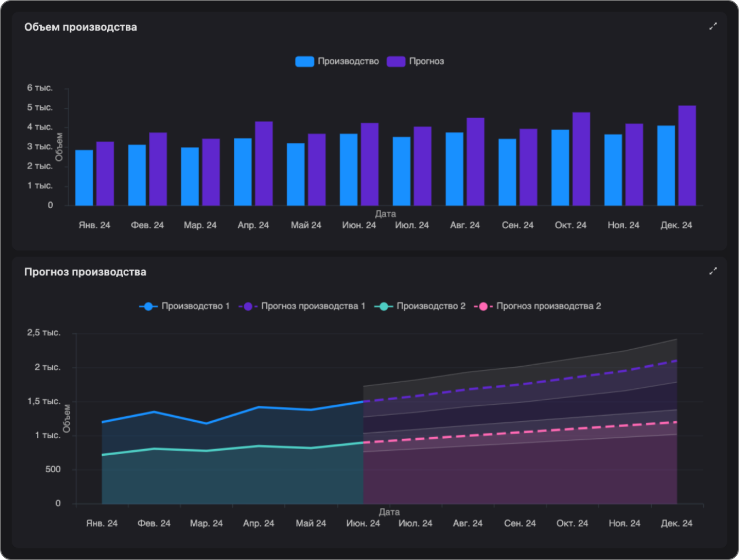The width and height of the screenshot is (739, 560).
Task: Expand the Объем производства chart to fullscreen
Action: [x=713, y=26]
